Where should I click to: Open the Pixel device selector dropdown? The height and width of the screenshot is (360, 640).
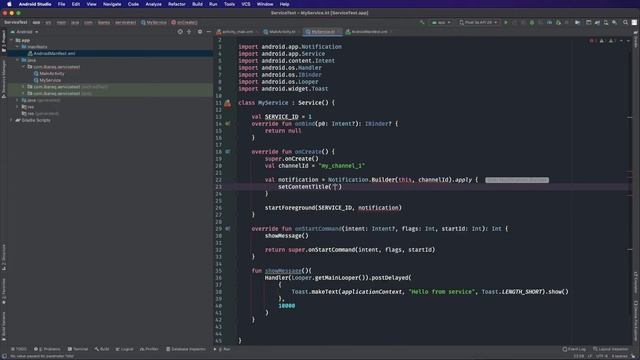[478, 22]
